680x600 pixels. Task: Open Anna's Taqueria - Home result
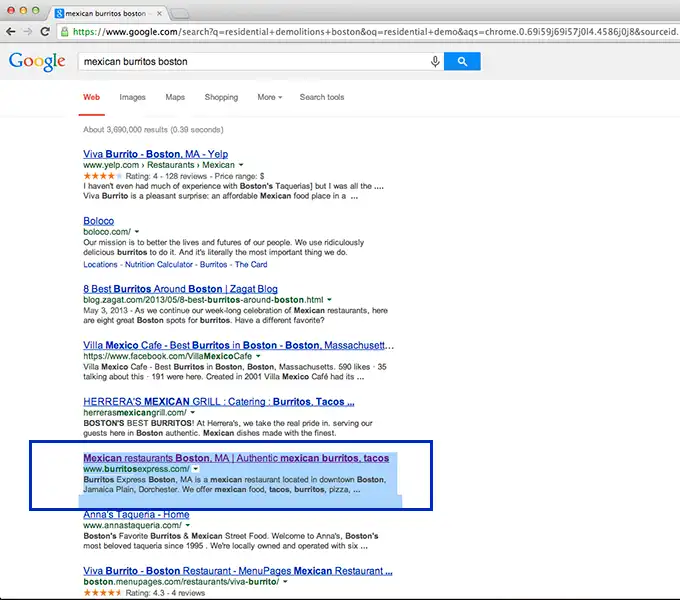pyautogui.click(x=136, y=515)
